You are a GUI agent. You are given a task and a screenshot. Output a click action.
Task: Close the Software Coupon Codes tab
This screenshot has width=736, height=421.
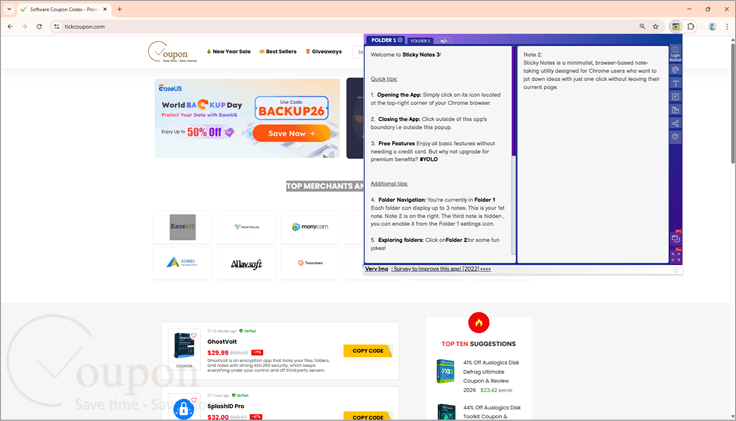(105, 9)
